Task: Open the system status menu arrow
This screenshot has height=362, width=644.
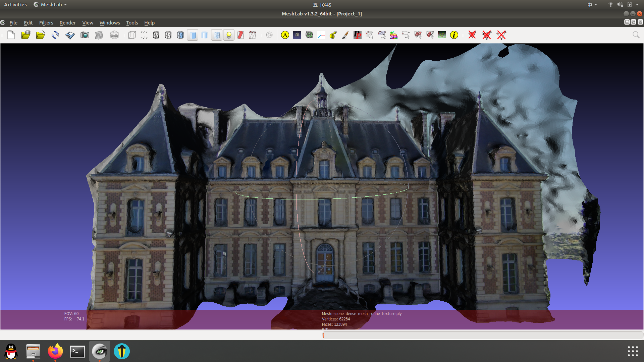Action: point(637,5)
